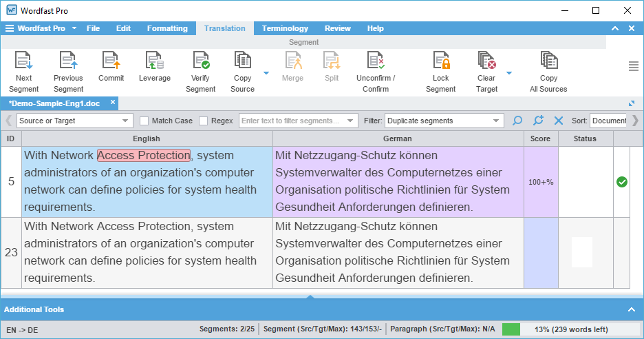The height and width of the screenshot is (339, 644).
Task: Click the English column header
Action: pyautogui.click(x=147, y=138)
